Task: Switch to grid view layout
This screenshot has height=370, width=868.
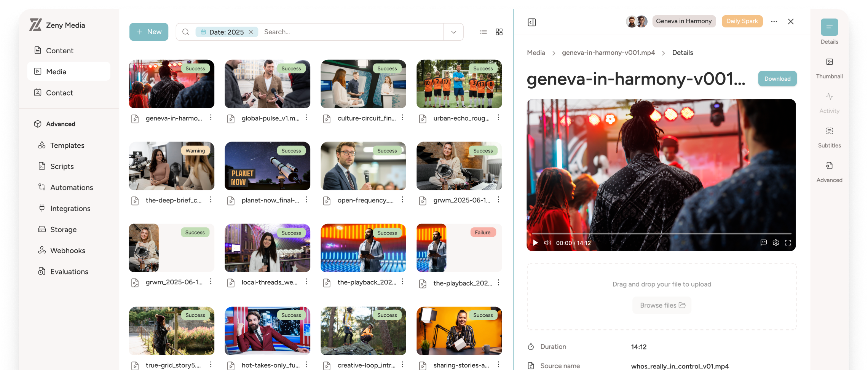Action: coord(499,32)
